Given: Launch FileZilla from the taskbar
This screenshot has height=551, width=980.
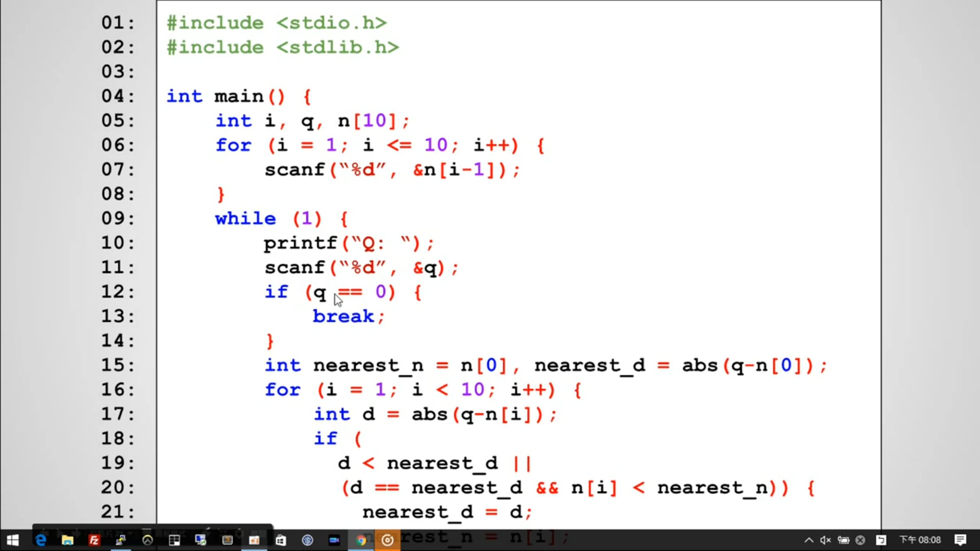Looking at the screenshot, I should click(x=94, y=540).
